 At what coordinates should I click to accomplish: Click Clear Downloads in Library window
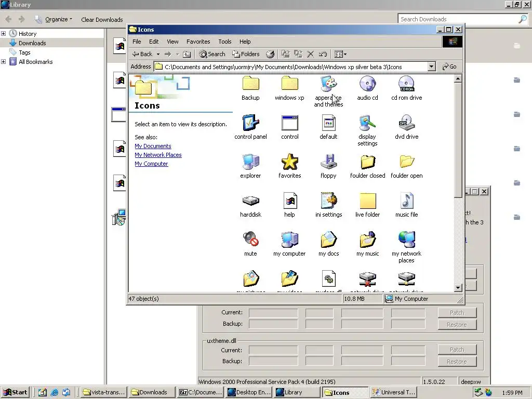[x=102, y=20]
